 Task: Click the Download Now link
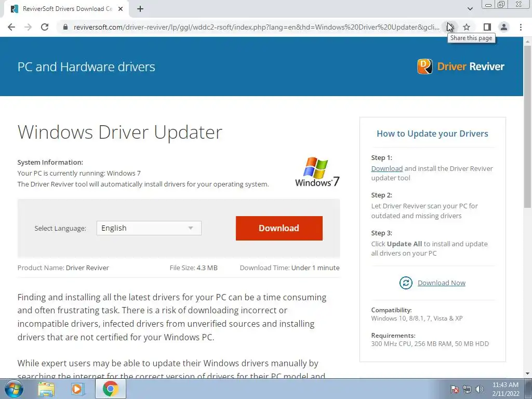pyautogui.click(x=442, y=283)
